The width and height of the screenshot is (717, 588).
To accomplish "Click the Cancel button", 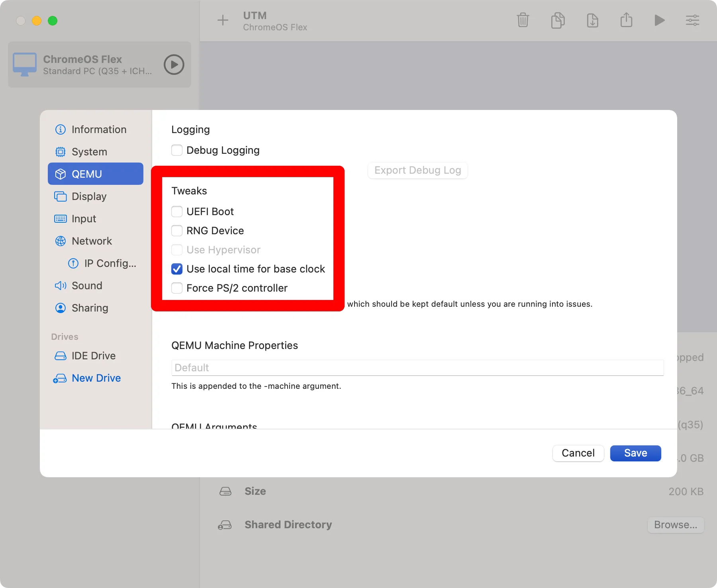I will 578,453.
